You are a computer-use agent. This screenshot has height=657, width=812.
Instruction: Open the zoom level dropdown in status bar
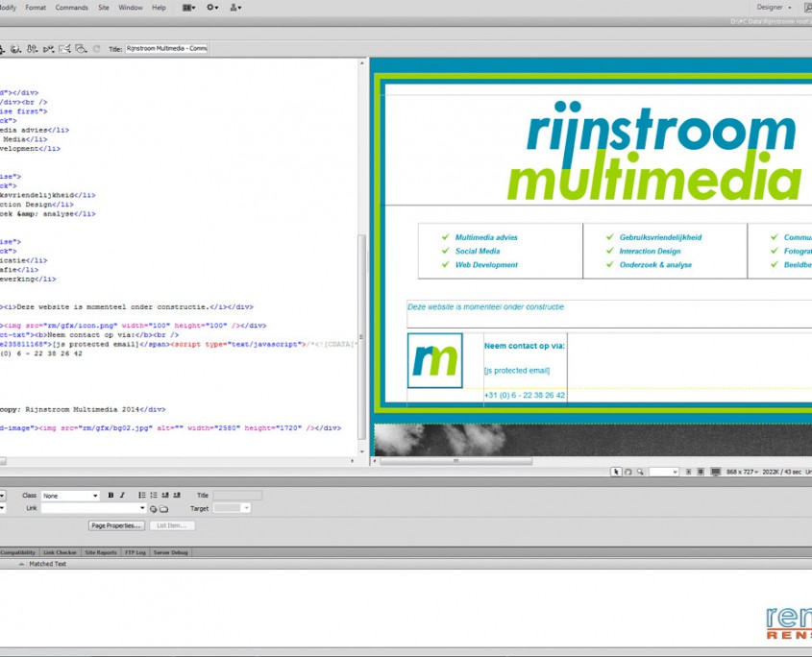pos(664,472)
